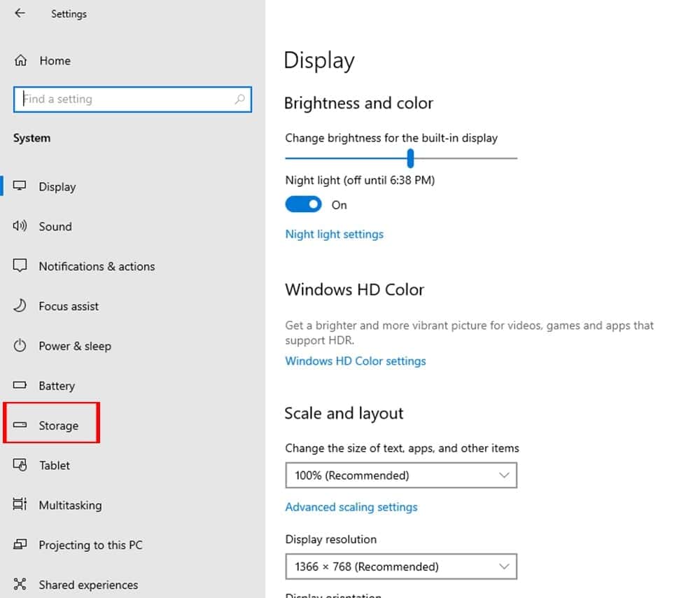
Task: Click Advanced scaling settings link
Action: pos(351,507)
